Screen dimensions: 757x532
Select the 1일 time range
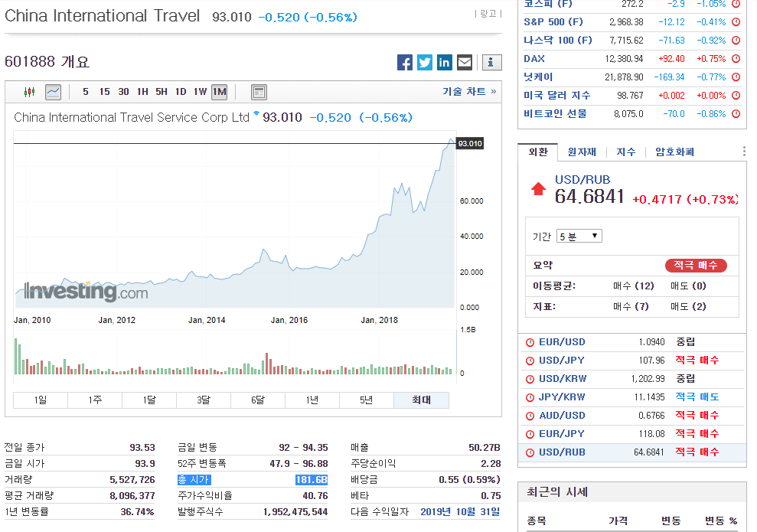pos(41,400)
